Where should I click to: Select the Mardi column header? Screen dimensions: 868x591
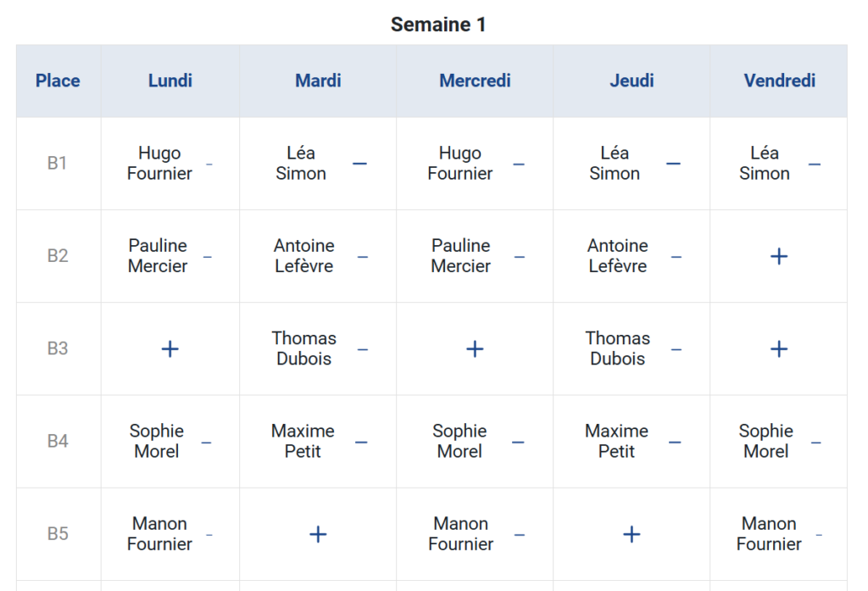click(x=318, y=81)
